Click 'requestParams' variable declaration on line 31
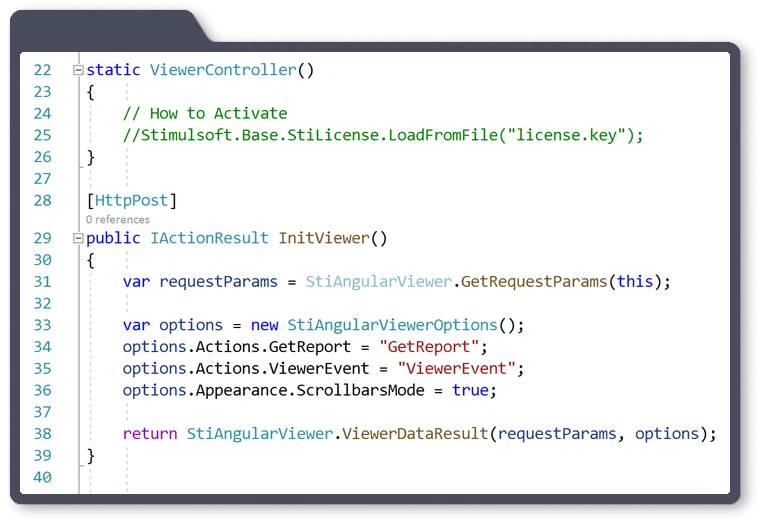This screenshot has height=520, width=760. coord(219,282)
